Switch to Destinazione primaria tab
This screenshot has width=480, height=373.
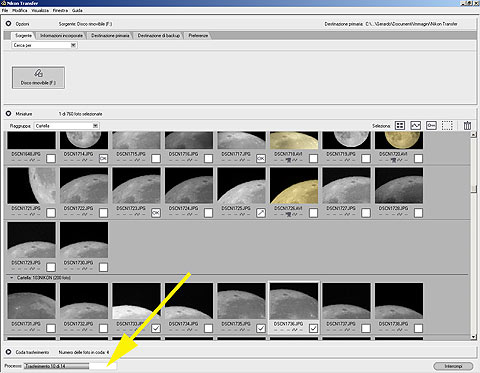110,35
